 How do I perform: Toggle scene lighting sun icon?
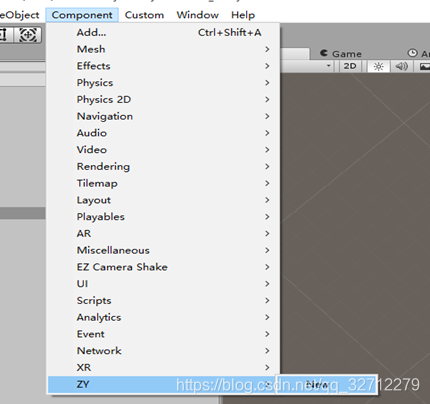coord(378,66)
